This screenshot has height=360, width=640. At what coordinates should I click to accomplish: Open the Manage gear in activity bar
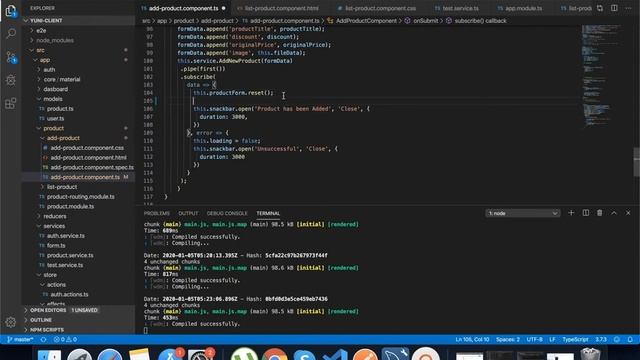point(11,322)
